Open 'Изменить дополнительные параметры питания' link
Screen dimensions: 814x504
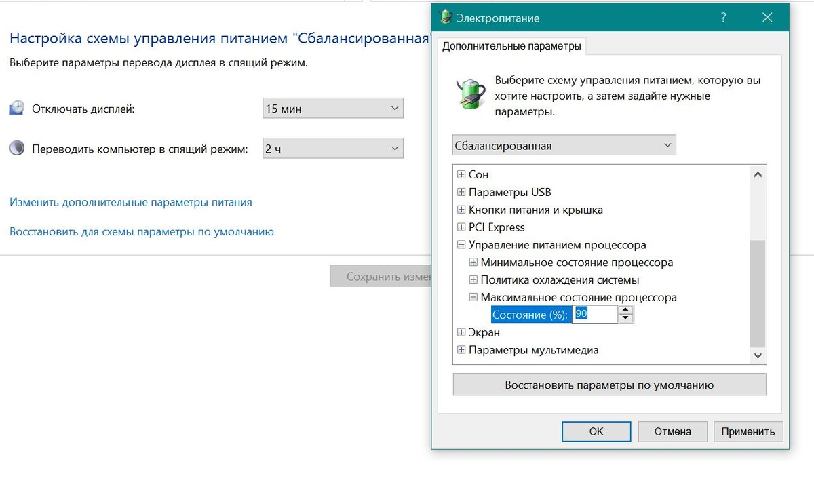[131, 202]
